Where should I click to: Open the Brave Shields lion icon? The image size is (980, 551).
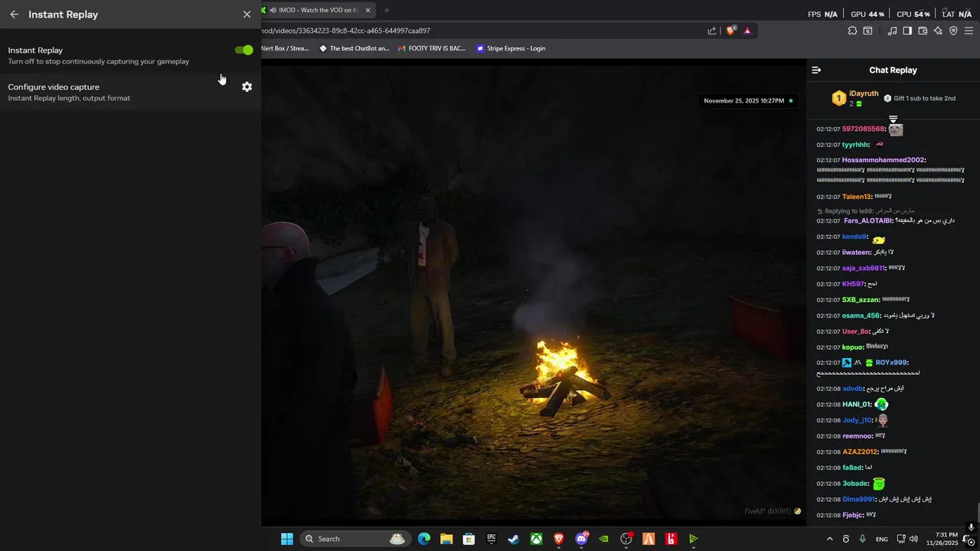[x=730, y=31]
